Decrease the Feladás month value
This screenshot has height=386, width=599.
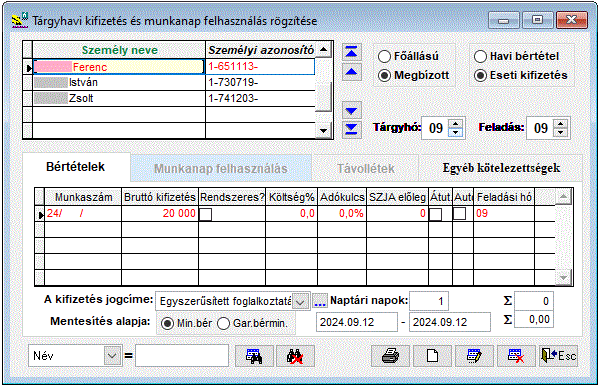point(560,133)
